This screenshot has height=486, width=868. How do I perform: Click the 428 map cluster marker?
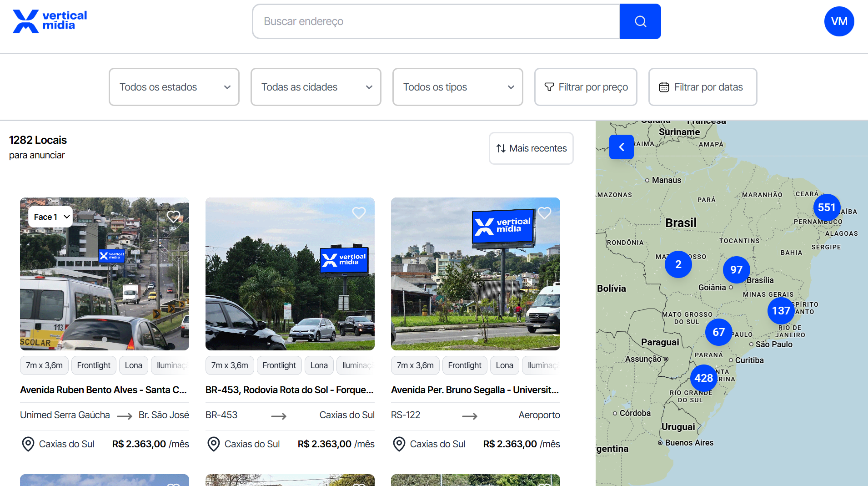tap(703, 378)
